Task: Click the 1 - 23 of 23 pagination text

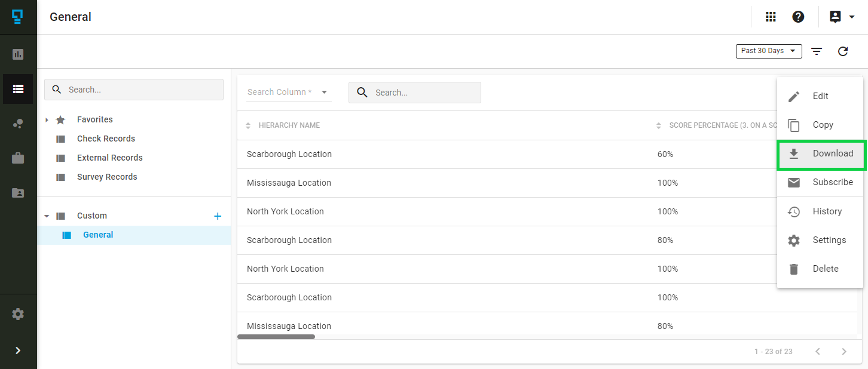Action: point(774,352)
